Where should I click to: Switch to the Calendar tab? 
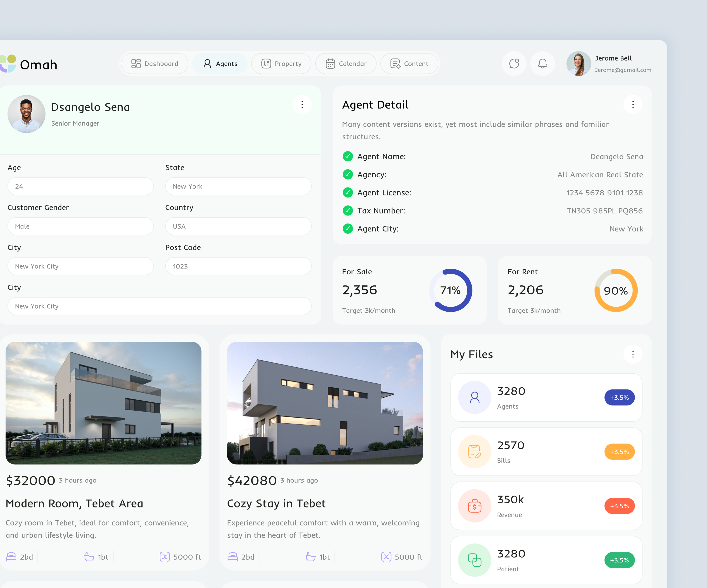[346, 63]
